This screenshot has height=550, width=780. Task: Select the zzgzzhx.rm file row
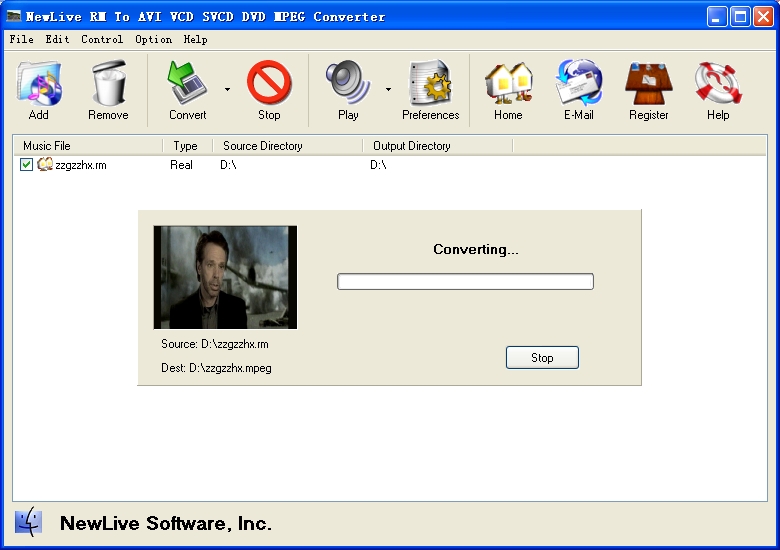[390, 165]
